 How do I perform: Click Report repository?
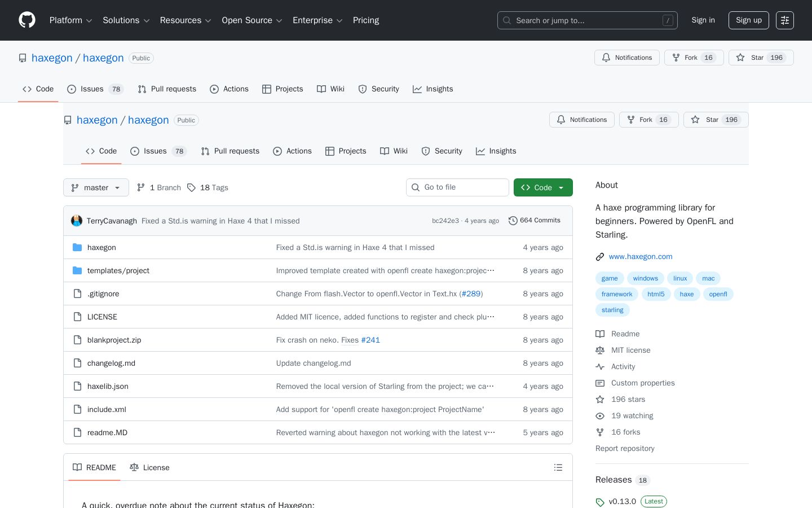625,449
